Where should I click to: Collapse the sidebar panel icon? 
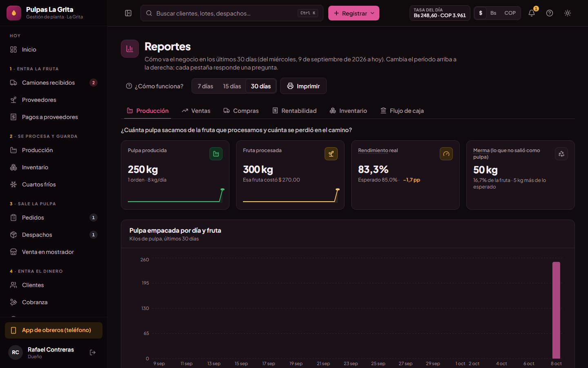pyautogui.click(x=128, y=13)
